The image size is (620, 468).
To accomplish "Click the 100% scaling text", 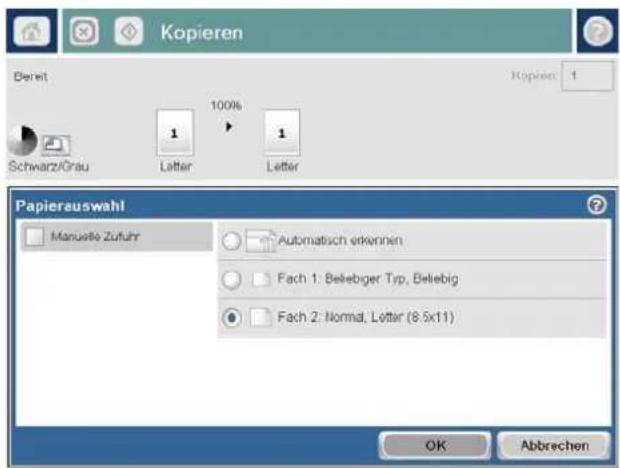I will pos(226,106).
